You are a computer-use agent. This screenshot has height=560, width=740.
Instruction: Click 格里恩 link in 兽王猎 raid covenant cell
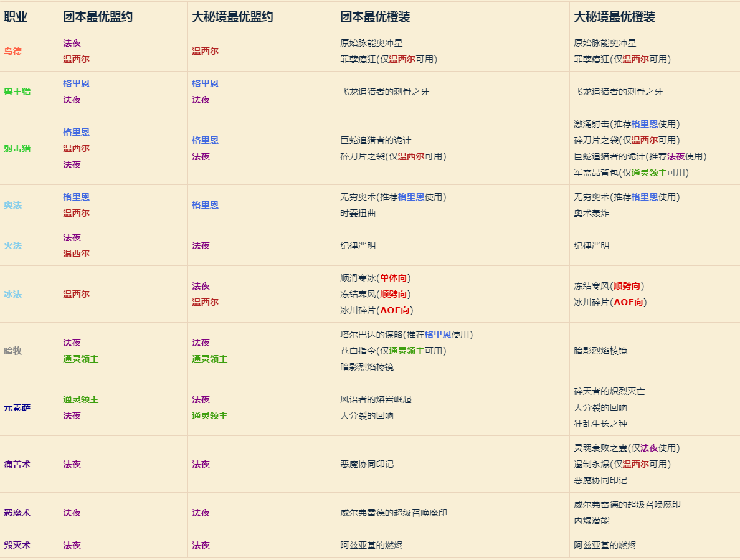tap(78, 83)
